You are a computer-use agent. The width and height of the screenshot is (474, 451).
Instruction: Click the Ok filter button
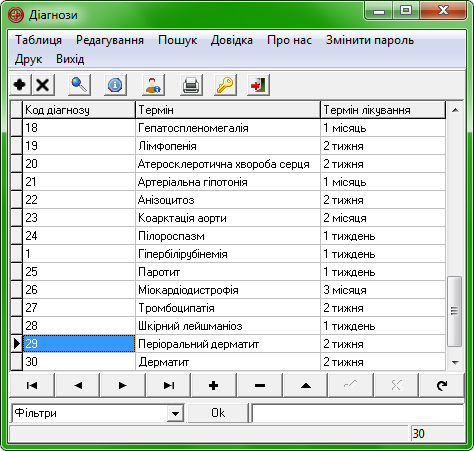click(x=218, y=413)
